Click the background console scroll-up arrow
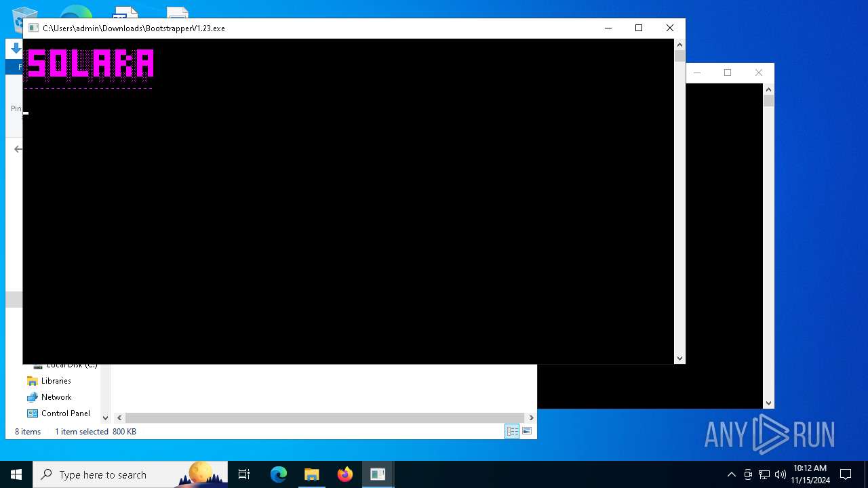 (768, 89)
